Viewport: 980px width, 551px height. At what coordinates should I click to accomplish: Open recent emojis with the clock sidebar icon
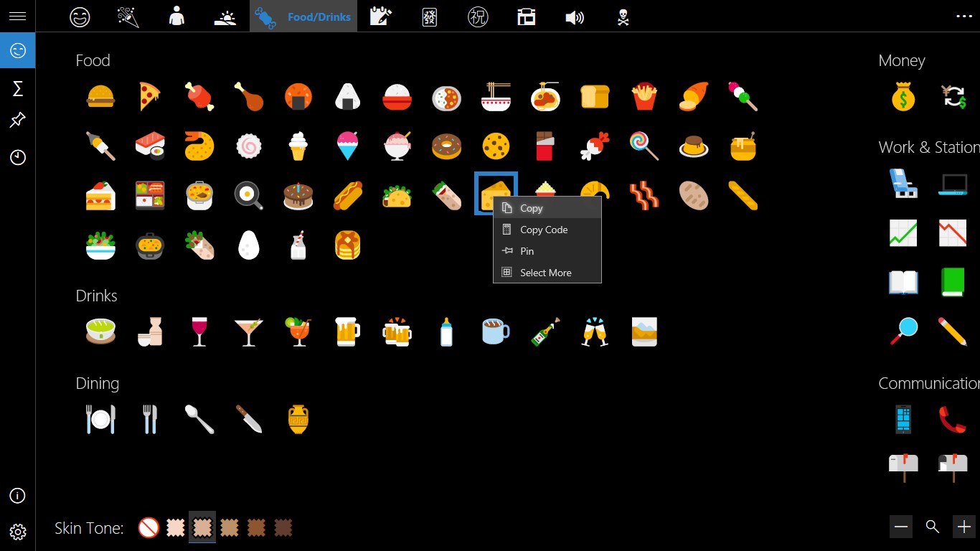coord(17,157)
